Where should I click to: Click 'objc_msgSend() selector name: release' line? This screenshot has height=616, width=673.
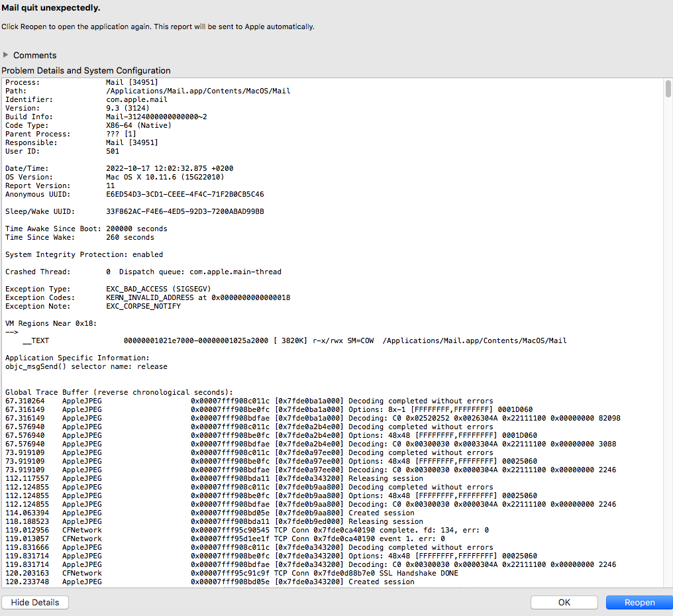86,366
